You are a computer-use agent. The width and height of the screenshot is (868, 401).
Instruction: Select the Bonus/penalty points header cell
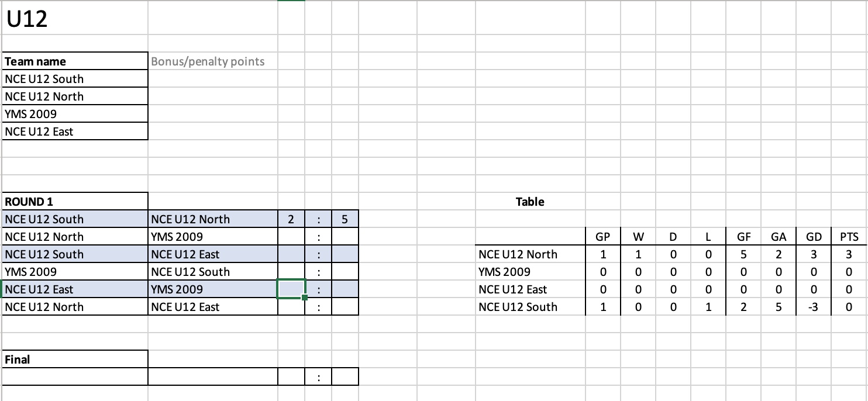click(213, 61)
